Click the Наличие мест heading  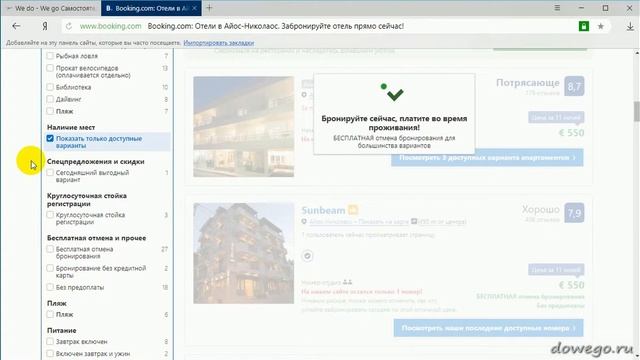coord(71,127)
